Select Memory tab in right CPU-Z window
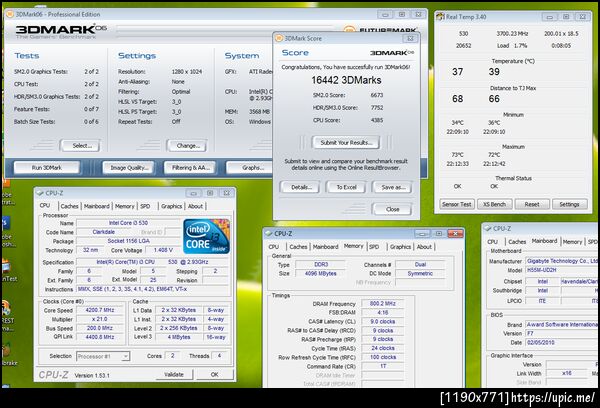This screenshot has height=408, width=600. coord(572,242)
